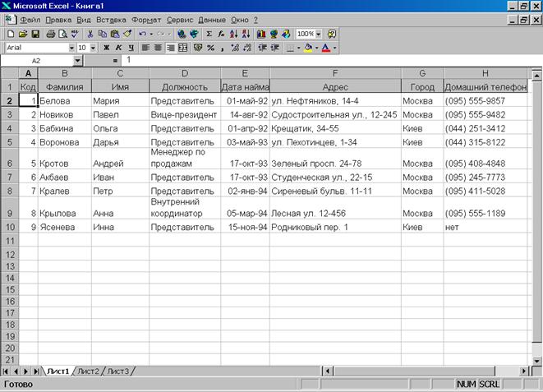
Task: Expand the Name Box dropdown arrow
Action: (78, 61)
